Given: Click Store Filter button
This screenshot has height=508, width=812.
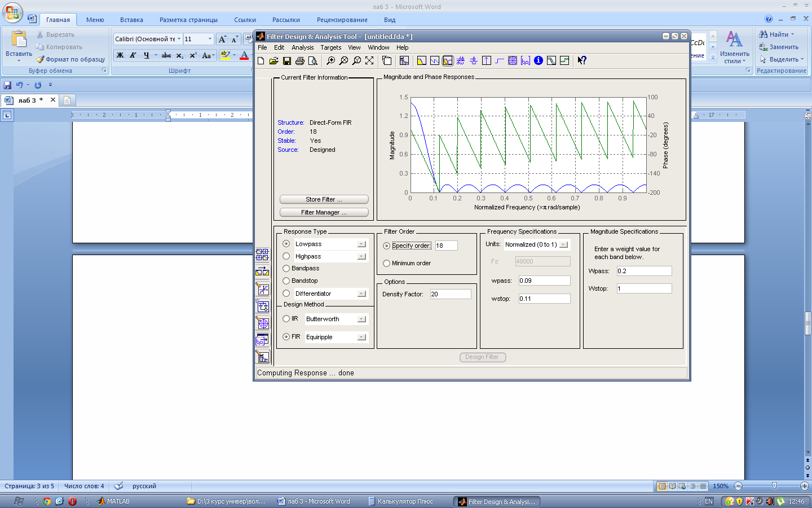Looking at the screenshot, I should pos(324,199).
